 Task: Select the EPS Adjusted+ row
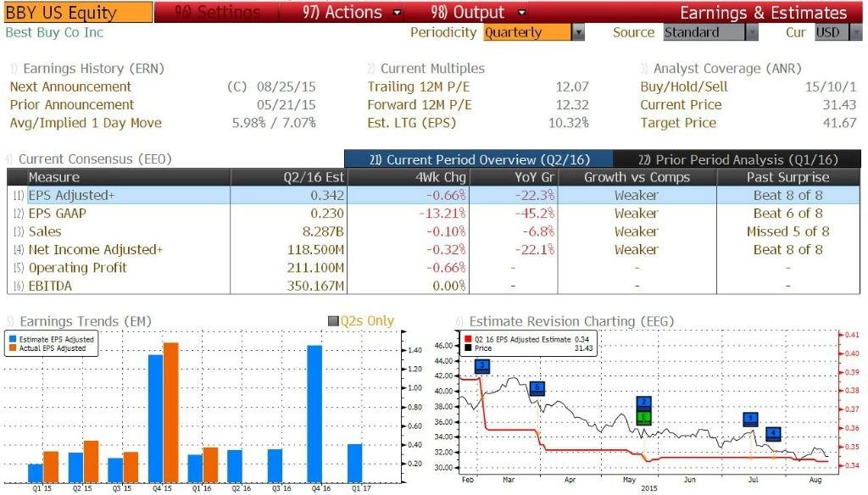[x=433, y=195]
